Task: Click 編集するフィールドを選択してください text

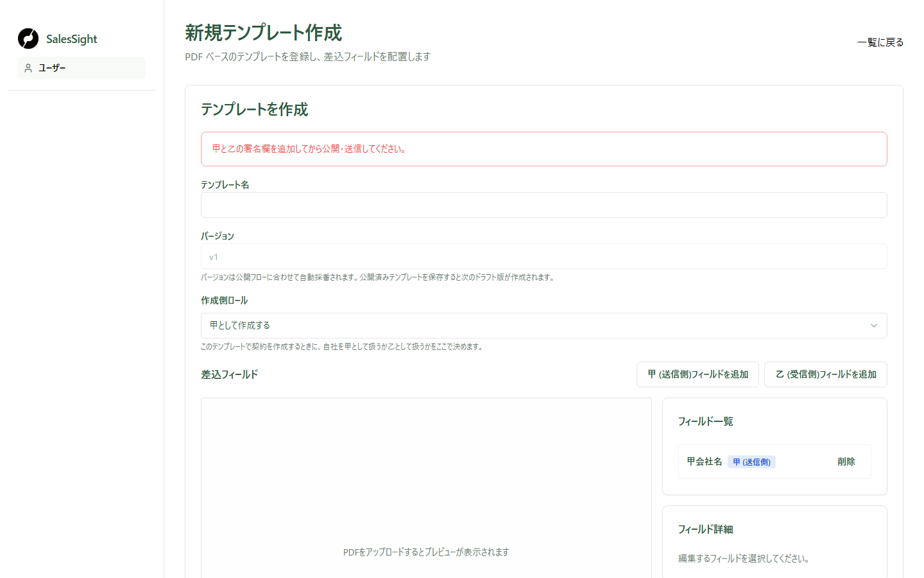Action: coord(743,559)
